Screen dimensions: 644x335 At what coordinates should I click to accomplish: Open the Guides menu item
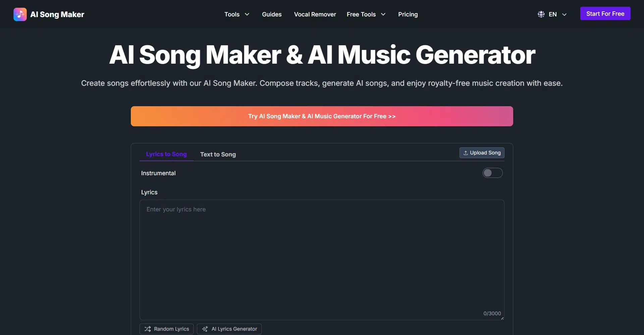click(x=272, y=14)
